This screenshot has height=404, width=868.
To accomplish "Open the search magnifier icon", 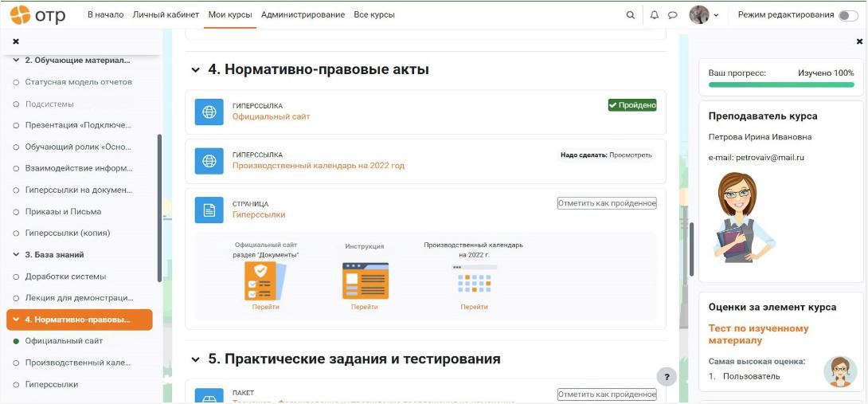I will [630, 15].
